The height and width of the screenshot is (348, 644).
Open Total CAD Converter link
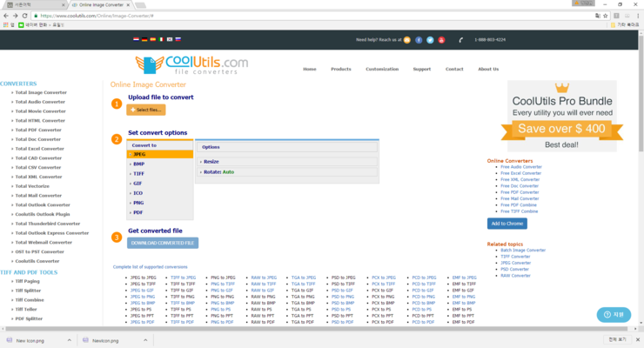[38, 158]
